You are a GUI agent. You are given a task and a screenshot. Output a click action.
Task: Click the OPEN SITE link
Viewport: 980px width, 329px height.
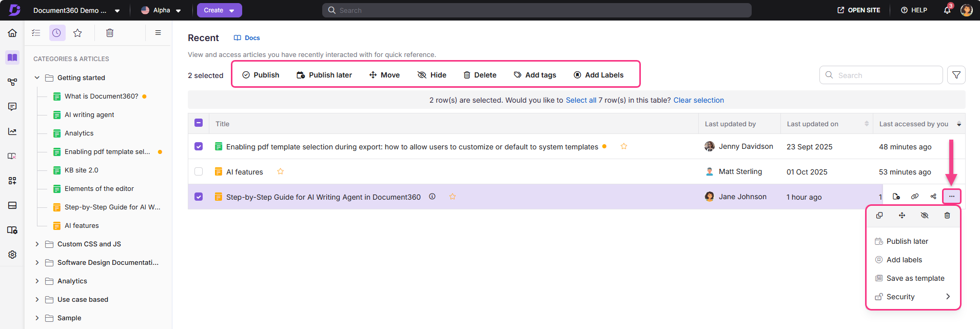click(x=859, y=10)
